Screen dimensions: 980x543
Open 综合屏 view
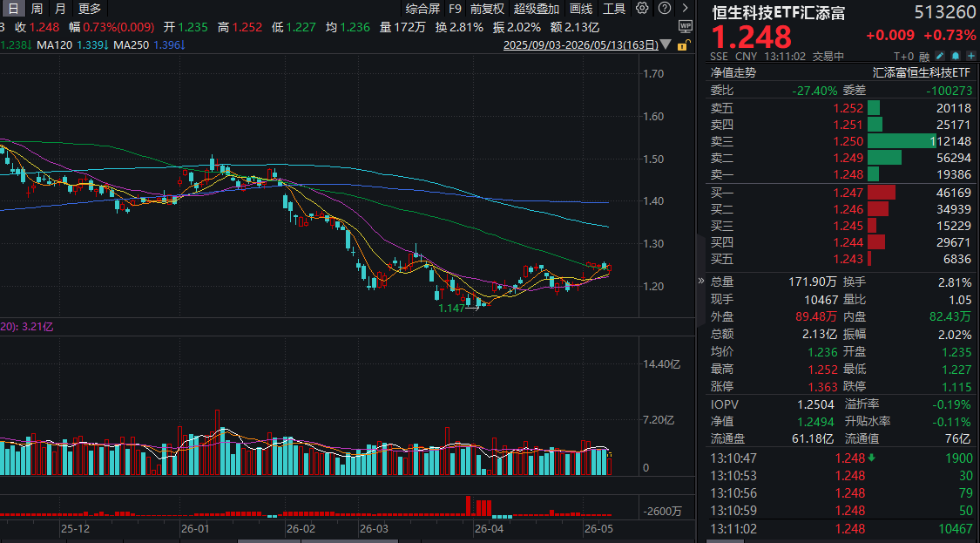click(x=422, y=9)
